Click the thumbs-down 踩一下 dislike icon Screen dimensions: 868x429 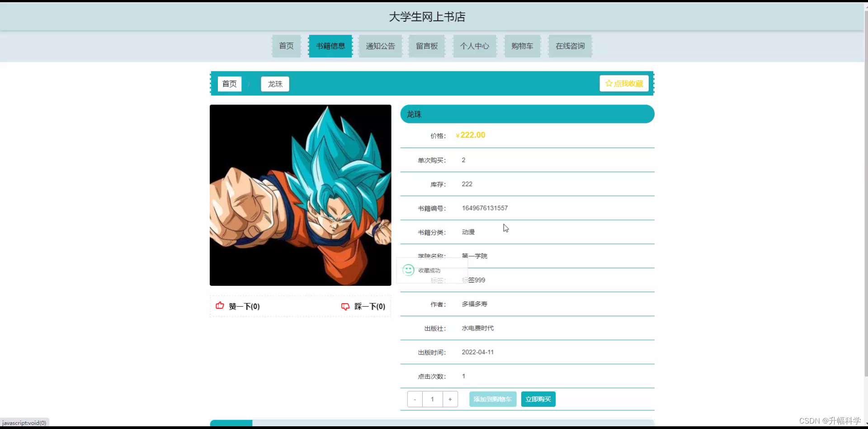345,306
